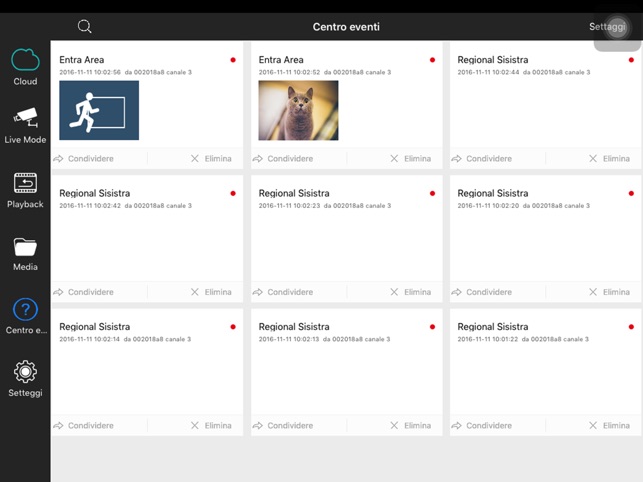Click Elimina on the 10:02:14 event
Image resolution: width=643 pixels, height=482 pixels.
[211, 425]
